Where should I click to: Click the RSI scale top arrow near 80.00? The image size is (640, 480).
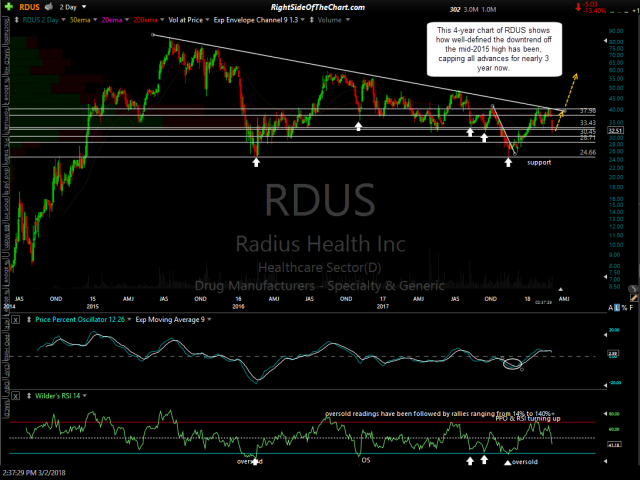pos(606,413)
